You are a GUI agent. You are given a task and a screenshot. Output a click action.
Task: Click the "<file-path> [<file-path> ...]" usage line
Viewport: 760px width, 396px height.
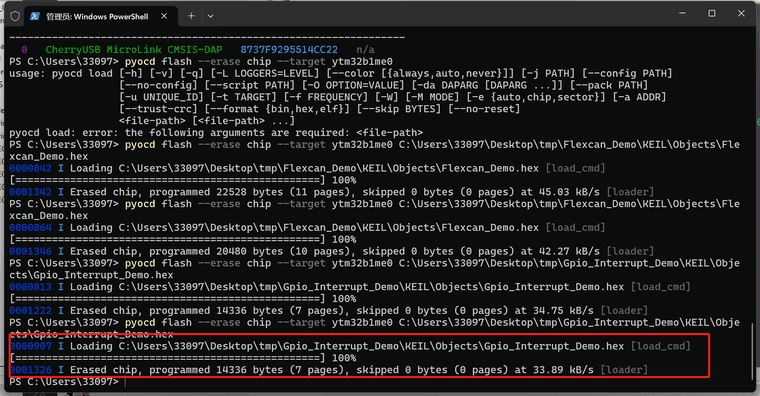pyautogui.click(x=206, y=121)
